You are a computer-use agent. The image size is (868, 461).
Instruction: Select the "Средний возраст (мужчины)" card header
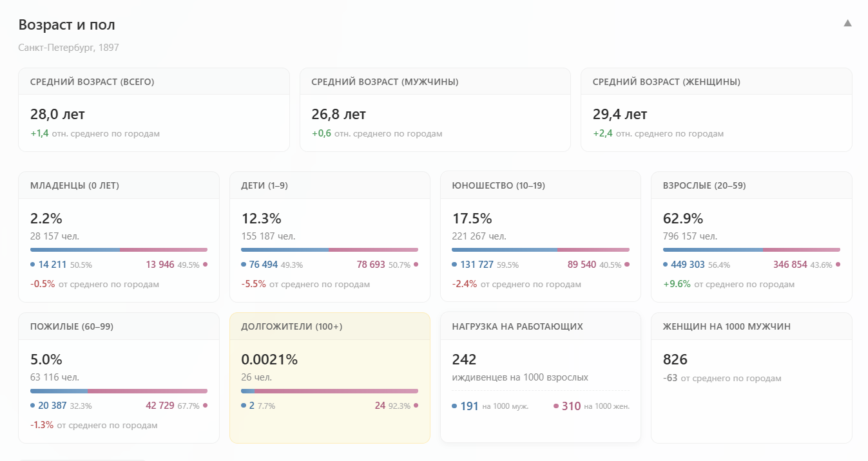435,82
